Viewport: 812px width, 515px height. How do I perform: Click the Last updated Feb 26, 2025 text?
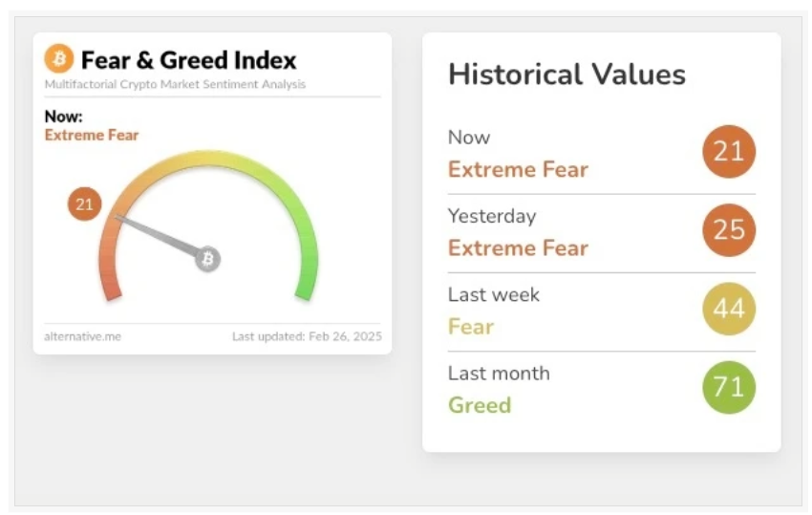[306, 336]
